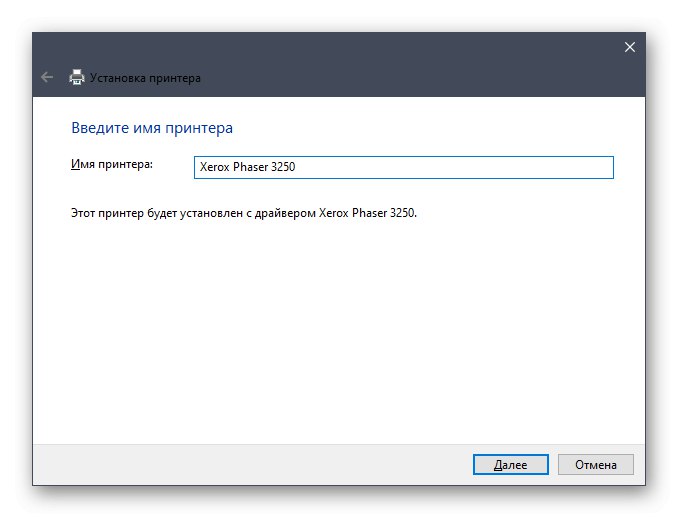This screenshot has width=678, height=518.
Task: Click the gray footer left of Далее
Action: [x=250, y=464]
